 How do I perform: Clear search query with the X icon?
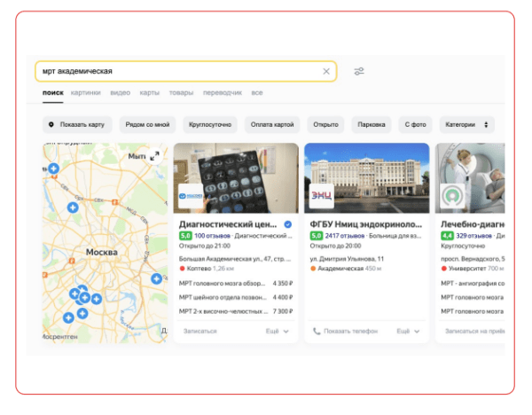point(326,72)
